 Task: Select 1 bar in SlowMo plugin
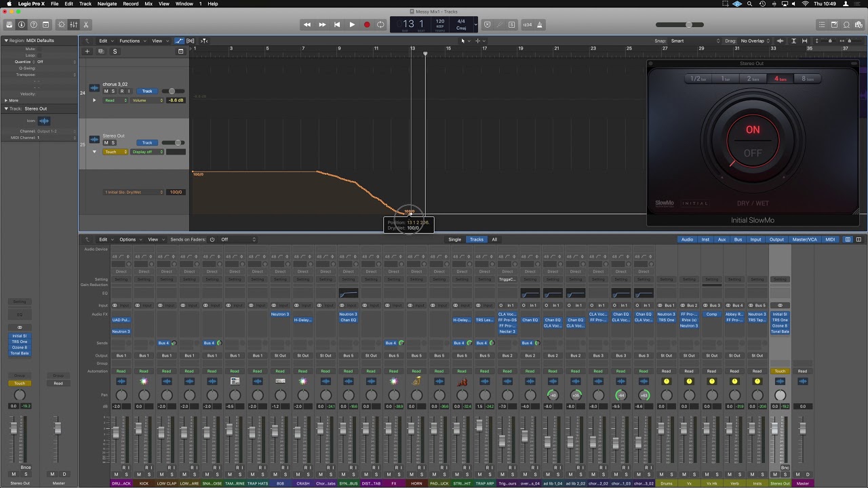coord(726,79)
